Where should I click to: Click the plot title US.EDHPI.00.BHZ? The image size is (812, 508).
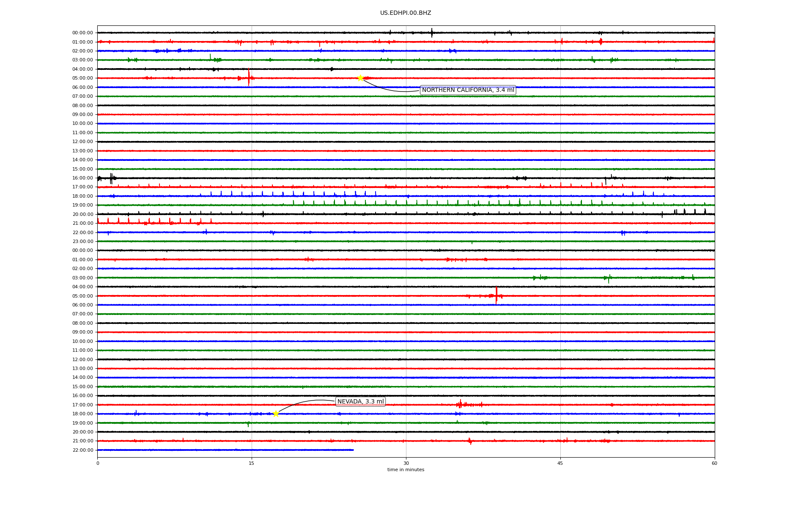tap(405, 13)
